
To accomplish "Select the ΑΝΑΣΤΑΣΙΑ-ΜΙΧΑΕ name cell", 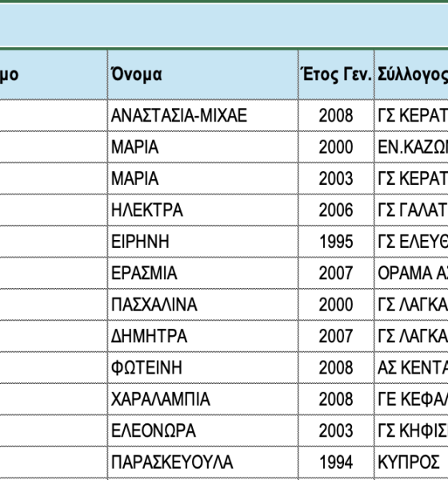I will pyautogui.click(x=202, y=115).
